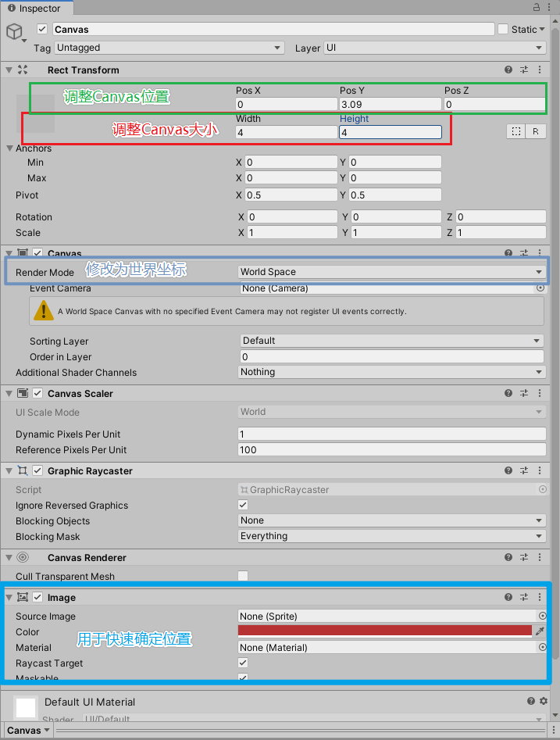Click the color eyedropper icon
The image size is (560, 740).
click(x=540, y=631)
